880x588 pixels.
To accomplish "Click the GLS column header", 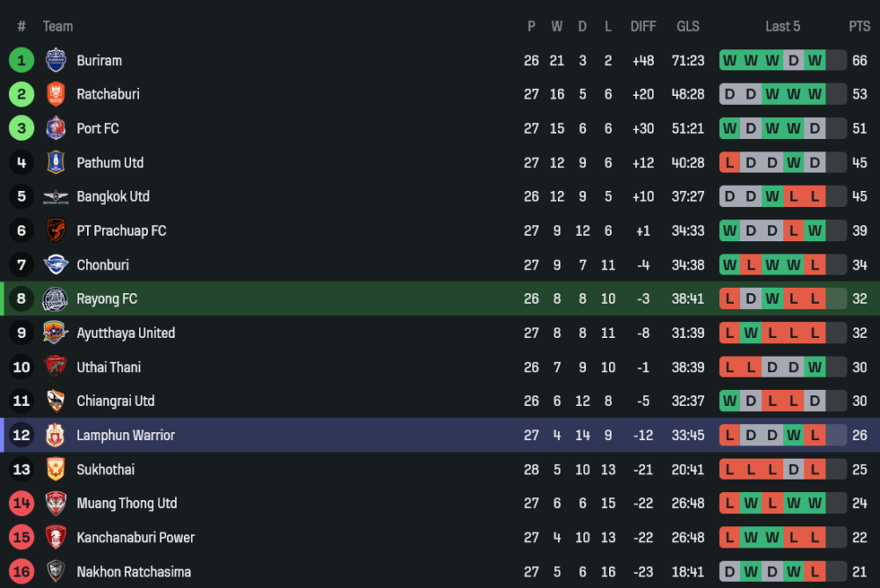I will pyautogui.click(x=688, y=26).
